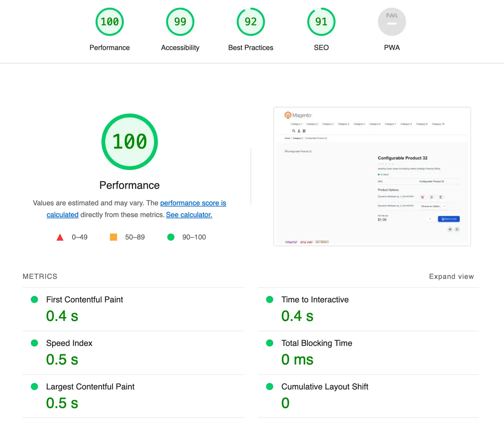
Task: Expand the Total Blocking Time metric
Action: [317, 343]
